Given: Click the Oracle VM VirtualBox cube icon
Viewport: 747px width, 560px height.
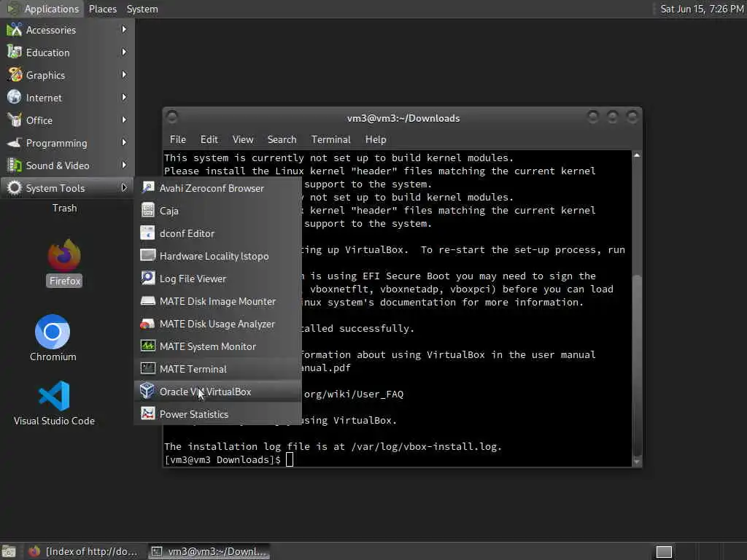Looking at the screenshot, I should click(147, 391).
